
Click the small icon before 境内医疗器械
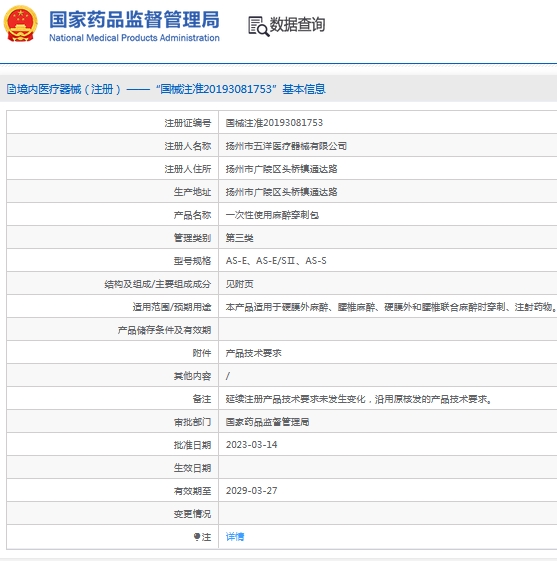click(11, 89)
